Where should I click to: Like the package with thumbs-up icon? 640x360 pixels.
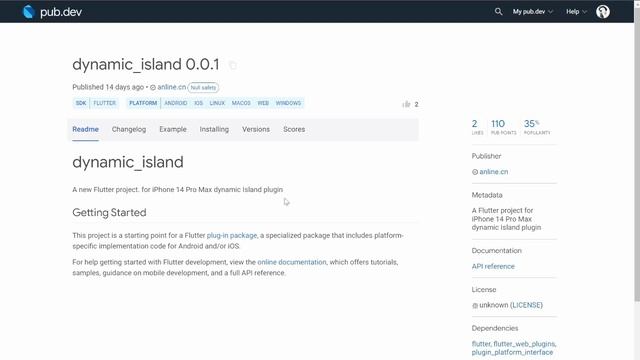pos(406,104)
